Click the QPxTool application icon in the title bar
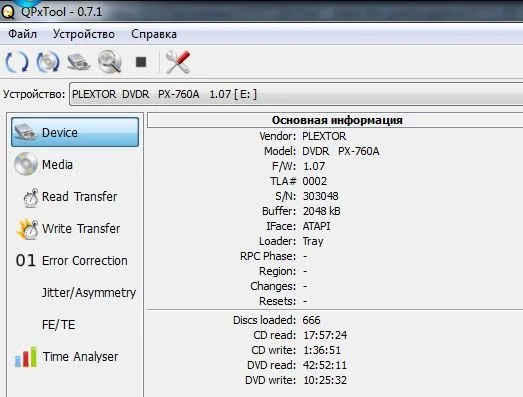This screenshot has height=397, width=523. tap(8, 12)
